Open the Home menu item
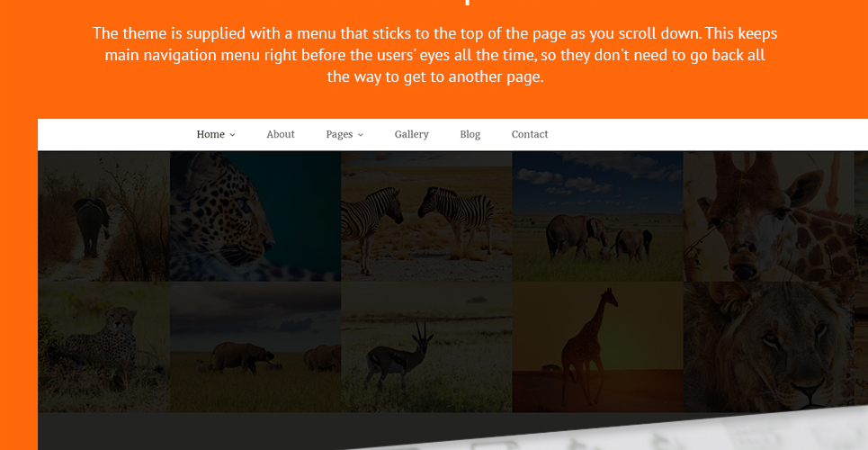Screen dimensions: 868x450 pos(210,134)
